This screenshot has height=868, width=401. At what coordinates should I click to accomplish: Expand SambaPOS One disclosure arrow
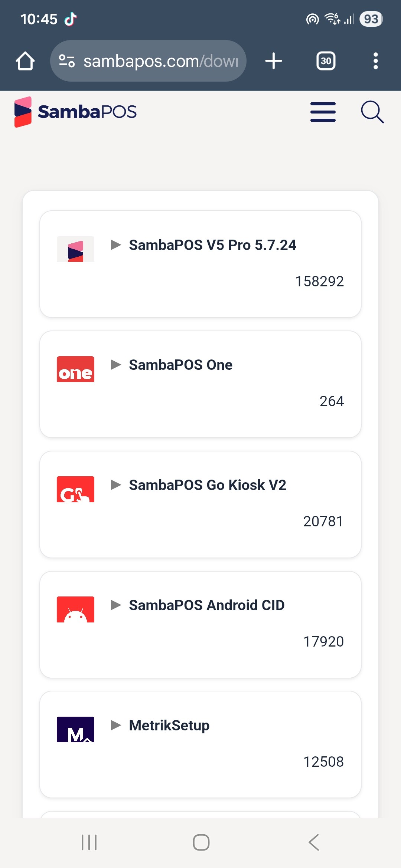[x=116, y=365]
